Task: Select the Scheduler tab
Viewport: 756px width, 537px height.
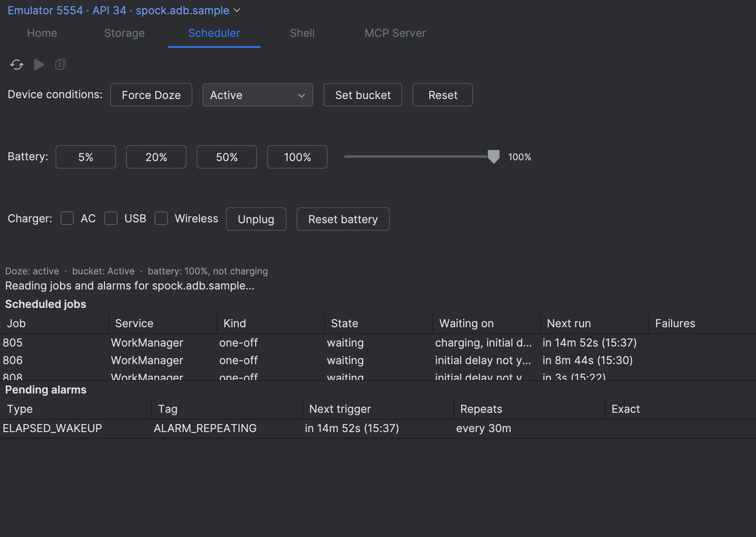Action: pos(214,33)
